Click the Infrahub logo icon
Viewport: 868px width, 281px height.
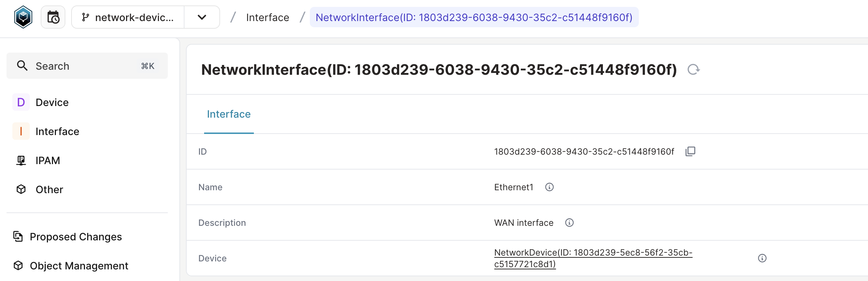click(23, 17)
